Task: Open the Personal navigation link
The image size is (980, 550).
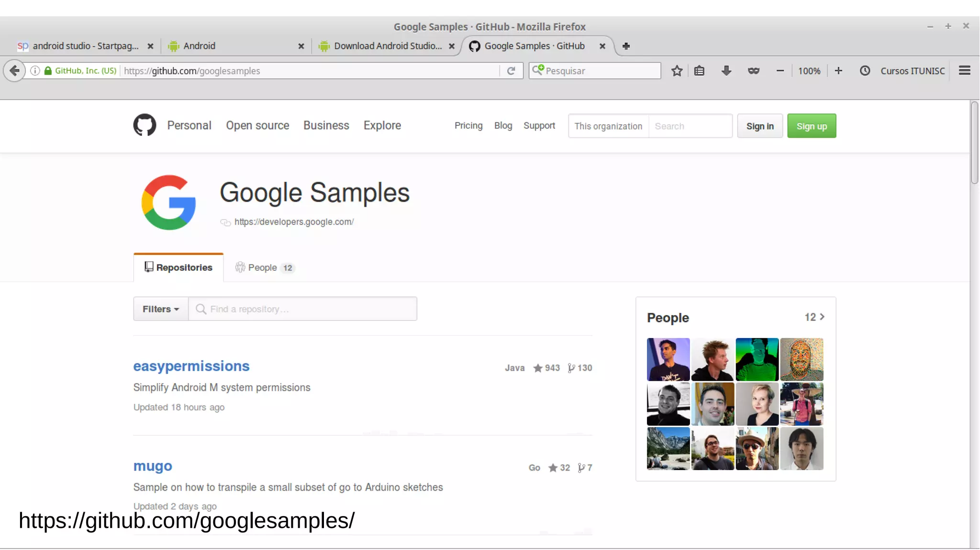Action: 189,125
